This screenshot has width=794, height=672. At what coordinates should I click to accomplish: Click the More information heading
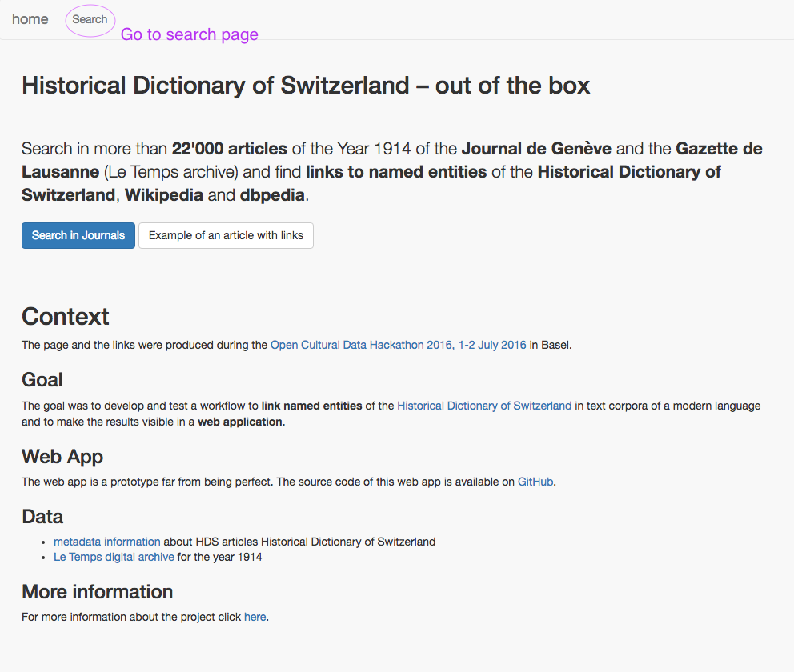97,591
